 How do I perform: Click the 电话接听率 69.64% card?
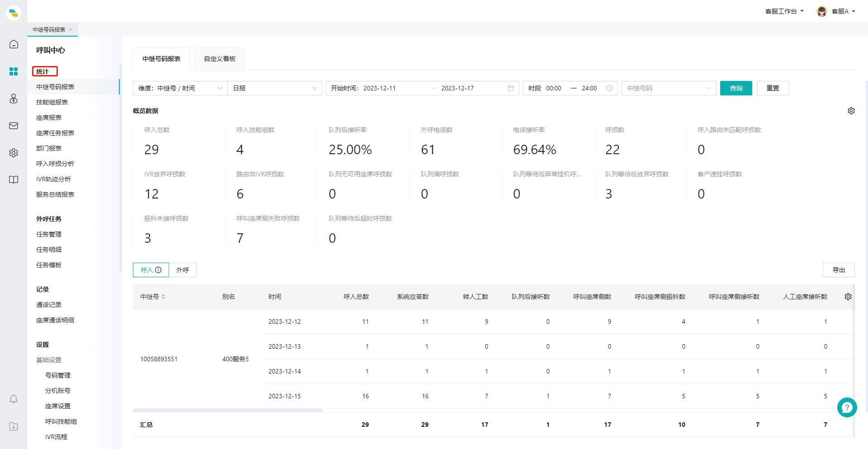535,141
